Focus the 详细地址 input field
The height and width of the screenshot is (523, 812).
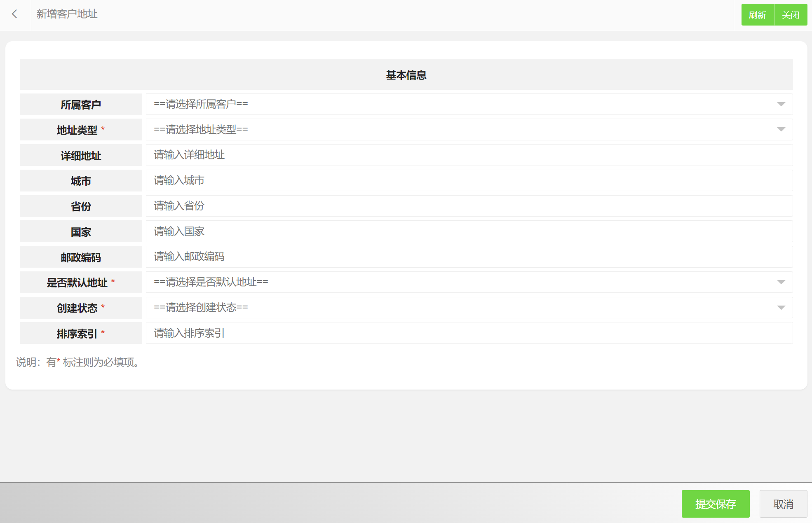click(x=469, y=155)
